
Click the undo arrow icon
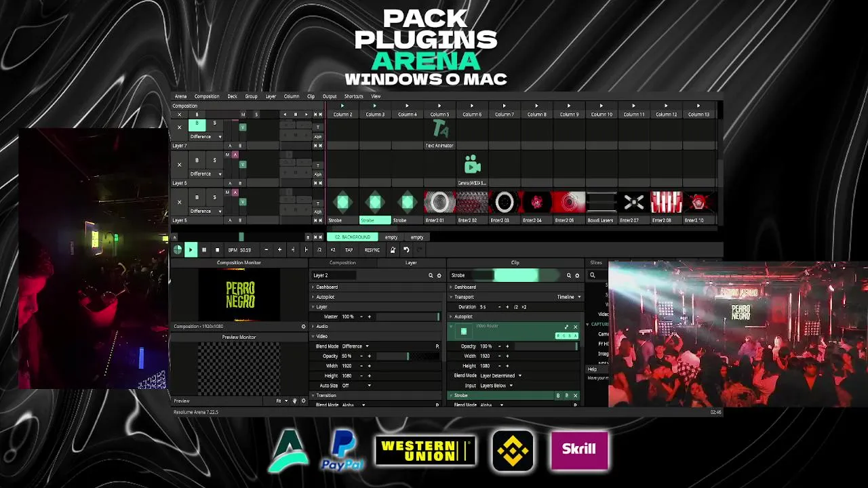tap(406, 249)
